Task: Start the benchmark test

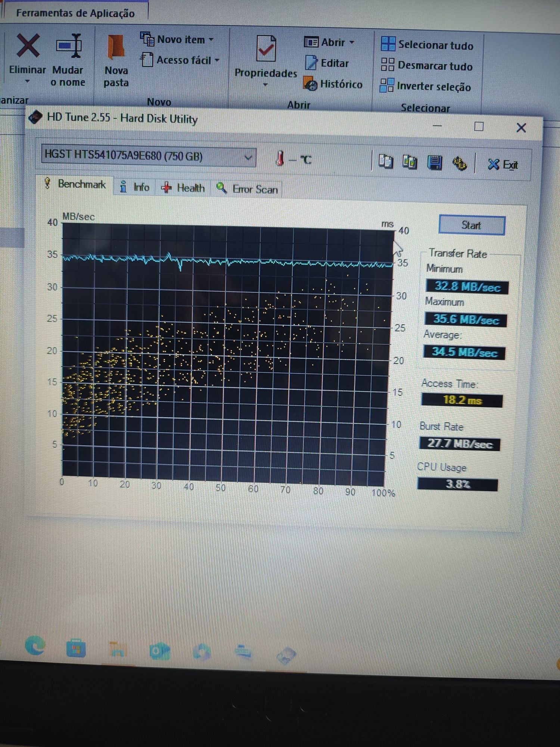Action: (x=472, y=225)
